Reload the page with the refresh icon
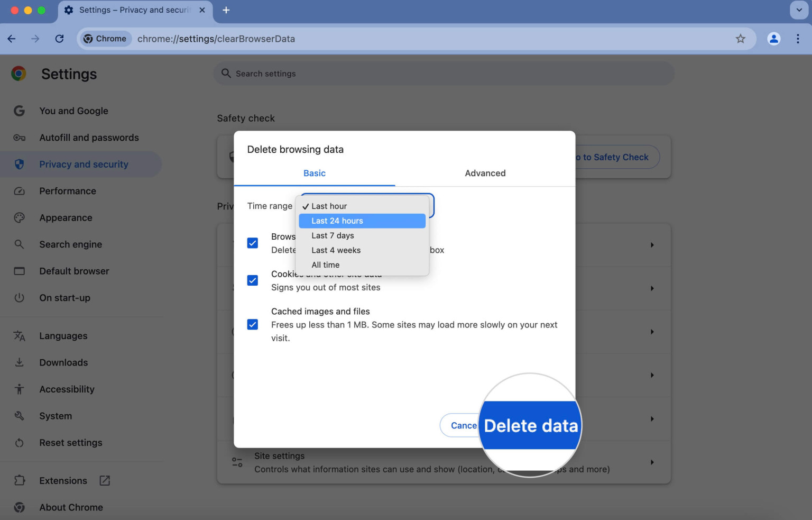 pyautogui.click(x=59, y=39)
